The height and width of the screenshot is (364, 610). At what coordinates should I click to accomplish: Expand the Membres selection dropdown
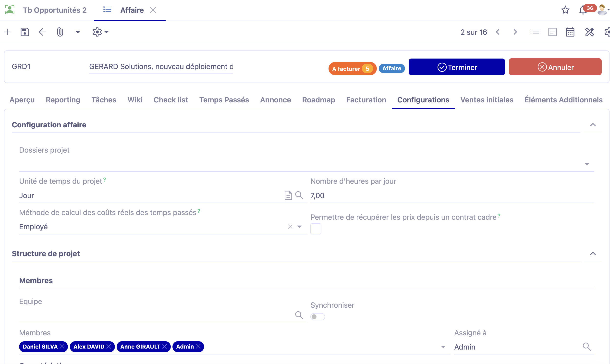pos(443,347)
